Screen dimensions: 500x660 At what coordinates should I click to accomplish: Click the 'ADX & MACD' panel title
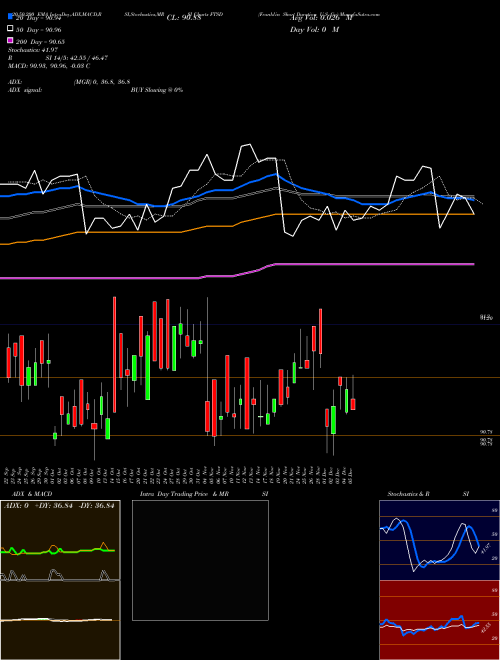[32, 494]
